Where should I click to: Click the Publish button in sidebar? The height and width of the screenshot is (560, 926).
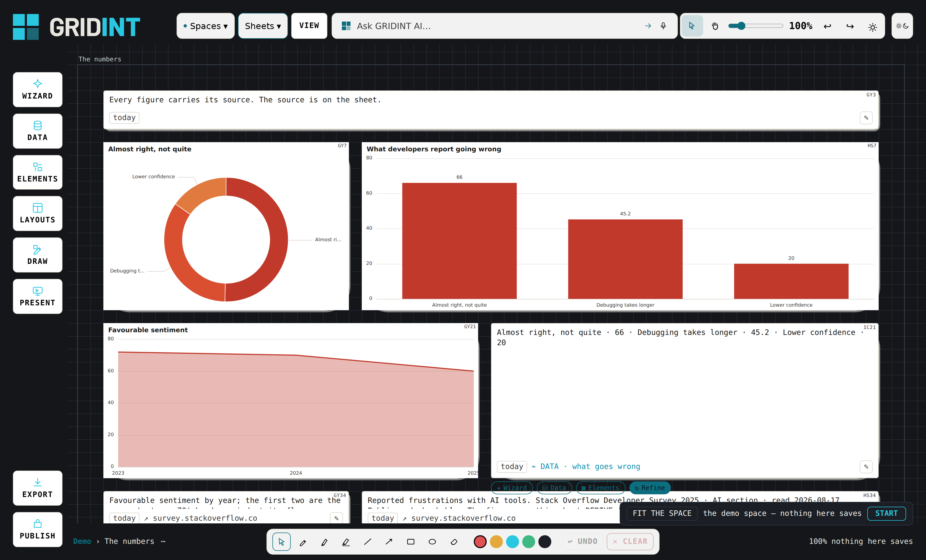click(38, 529)
